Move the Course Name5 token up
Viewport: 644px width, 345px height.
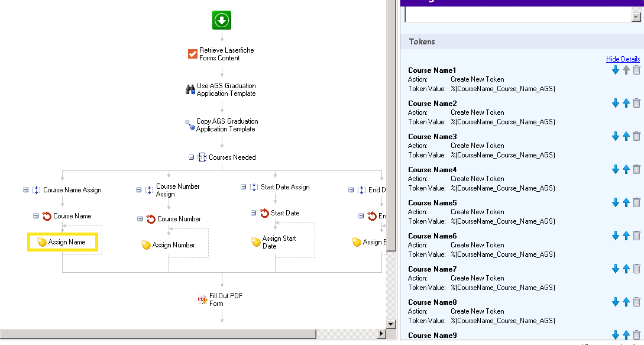pyautogui.click(x=626, y=203)
